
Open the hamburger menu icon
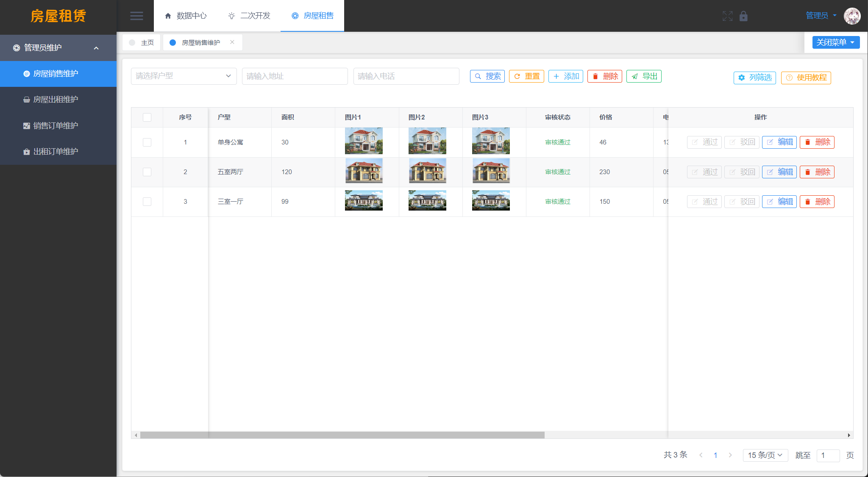tap(136, 16)
